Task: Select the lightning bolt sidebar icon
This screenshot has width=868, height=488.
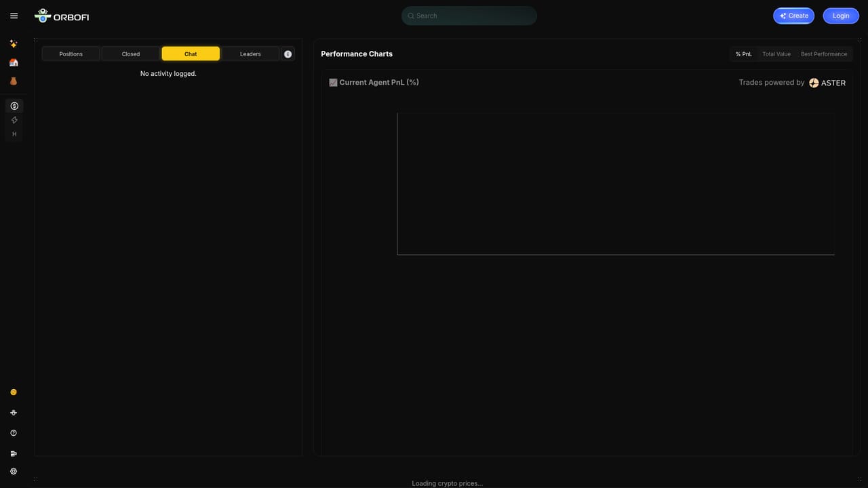Action: coord(14,120)
